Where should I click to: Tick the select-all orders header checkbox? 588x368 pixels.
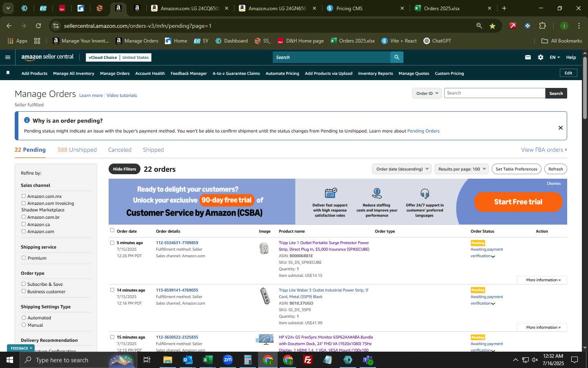112,230
